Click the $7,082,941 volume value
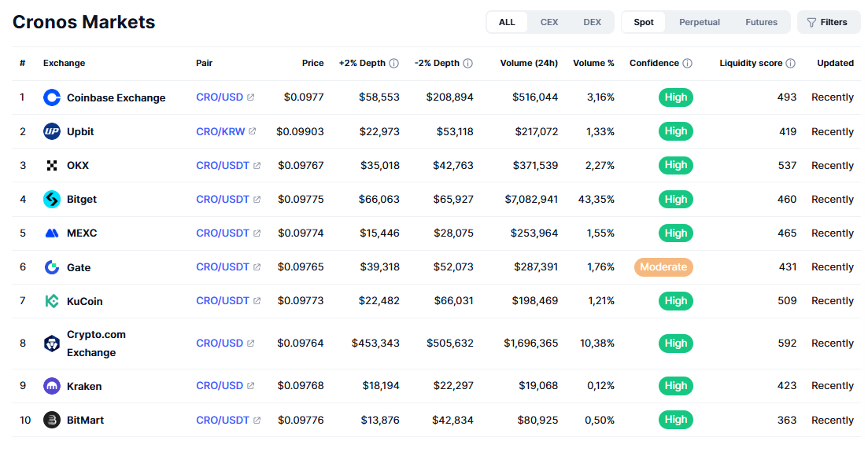The width and height of the screenshot is (868, 452). [x=531, y=199]
